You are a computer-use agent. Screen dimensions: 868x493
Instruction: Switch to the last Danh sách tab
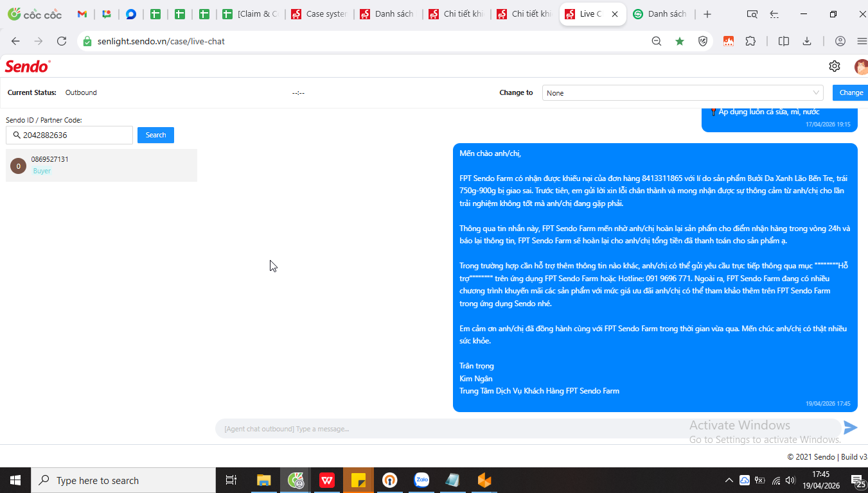(x=660, y=14)
